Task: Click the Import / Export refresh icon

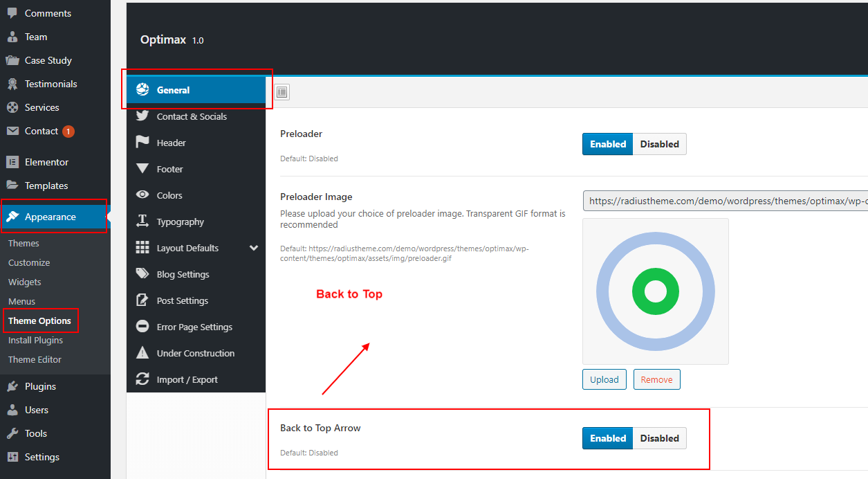Action: (x=142, y=379)
